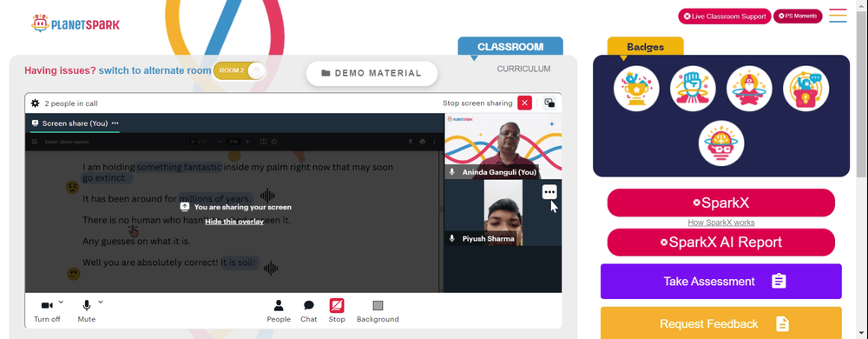Viewport: 868px width, 339px height.
Task: Switch to the CLASSROOM tab
Action: pyautogui.click(x=510, y=47)
